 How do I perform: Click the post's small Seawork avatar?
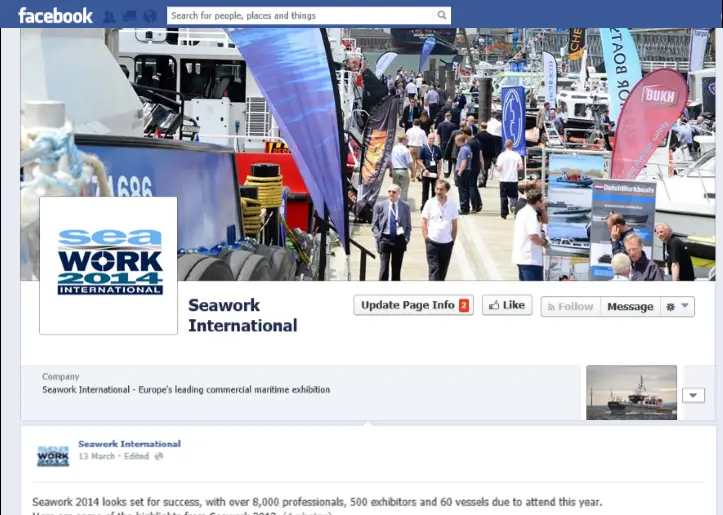[53, 456]
